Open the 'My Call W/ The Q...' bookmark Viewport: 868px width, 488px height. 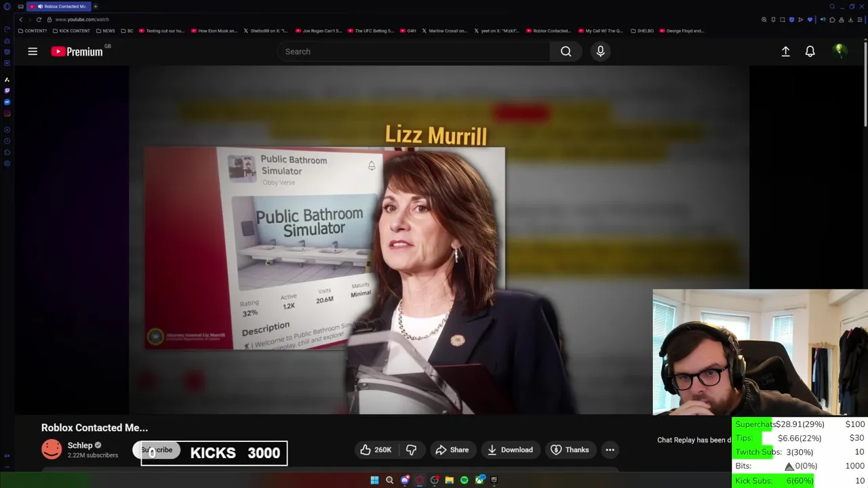tap(600, 30)
